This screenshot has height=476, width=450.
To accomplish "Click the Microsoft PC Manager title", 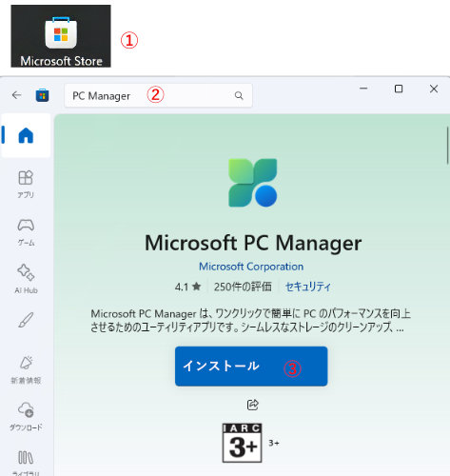I will [x=253, y=243].
